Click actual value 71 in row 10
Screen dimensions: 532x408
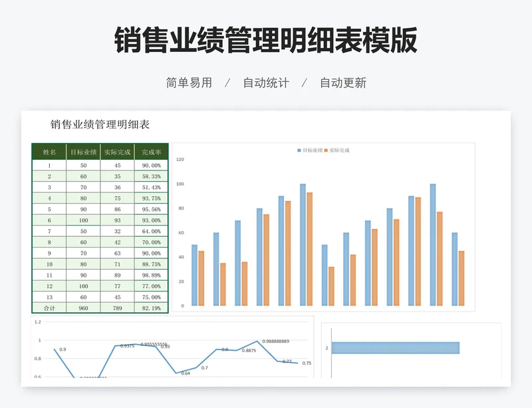click(x=118, y=264)
